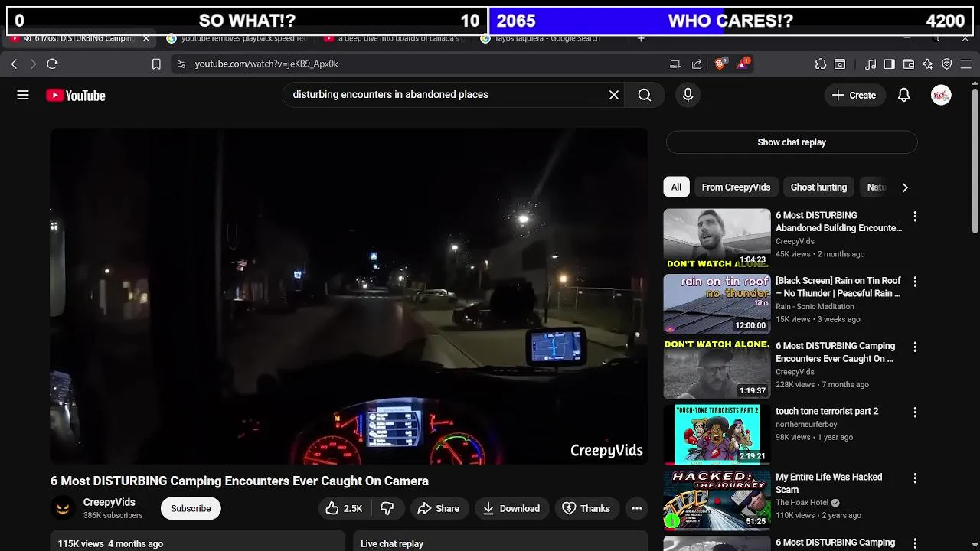Open Brave Shields lion icon
The image size is (980, 551).
coord(720,64)
